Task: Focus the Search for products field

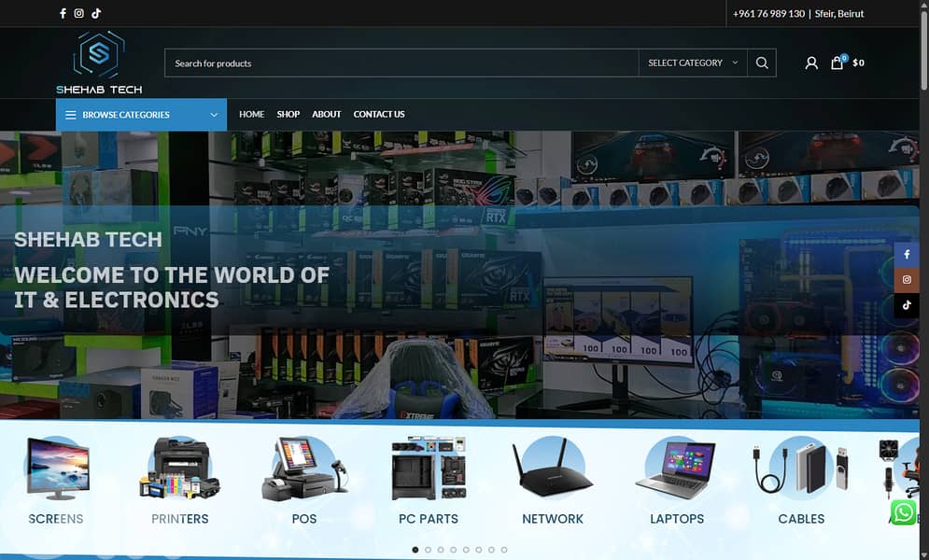Action: tap(401, 63)
